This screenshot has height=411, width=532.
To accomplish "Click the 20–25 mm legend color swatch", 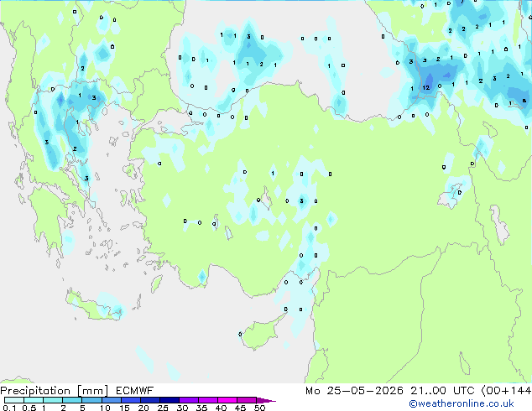I will pyautogui.click(x=149, y=400).
